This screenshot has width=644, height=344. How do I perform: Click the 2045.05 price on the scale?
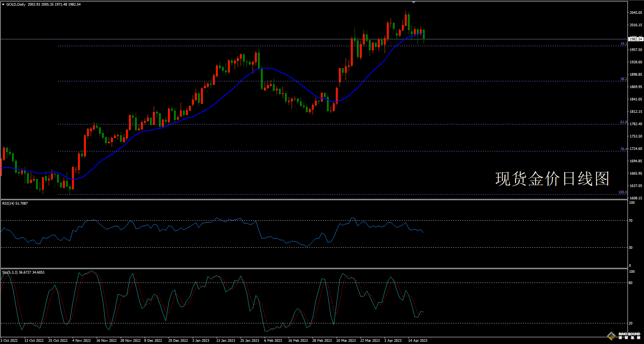[636, 13]
